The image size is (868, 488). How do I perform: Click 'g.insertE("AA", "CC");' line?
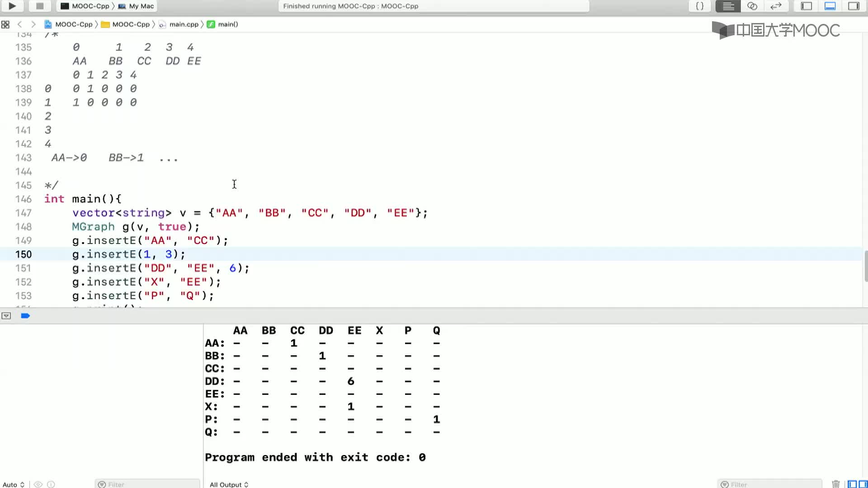150,241
